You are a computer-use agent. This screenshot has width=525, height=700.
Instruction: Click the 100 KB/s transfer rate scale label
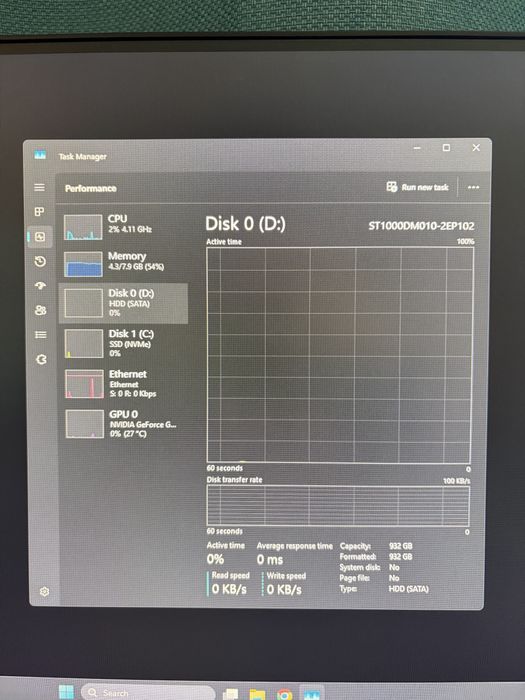click(456, 480)
